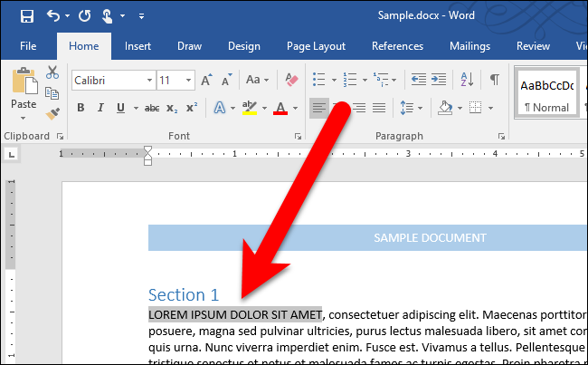Image resolution: width=588 pixels, height=365 pixels.
Task: Open the File tab
Action: click(x=28, y=46)
